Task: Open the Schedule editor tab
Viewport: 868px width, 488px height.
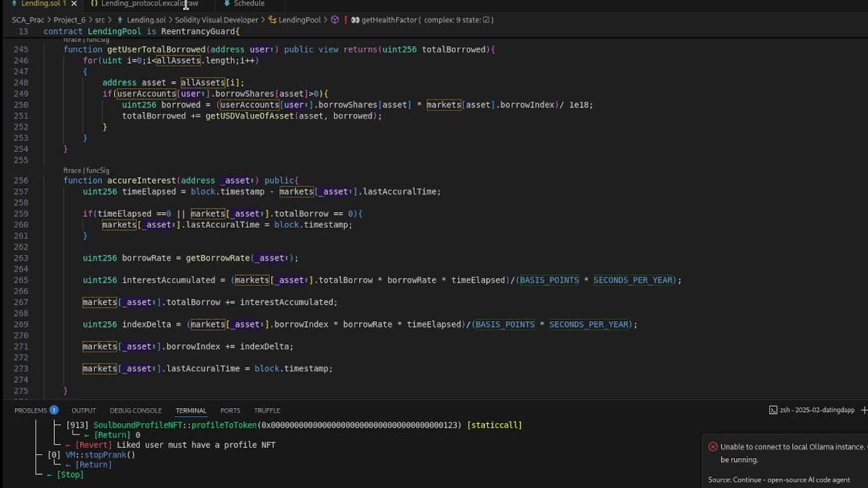Action: [249, 3]
